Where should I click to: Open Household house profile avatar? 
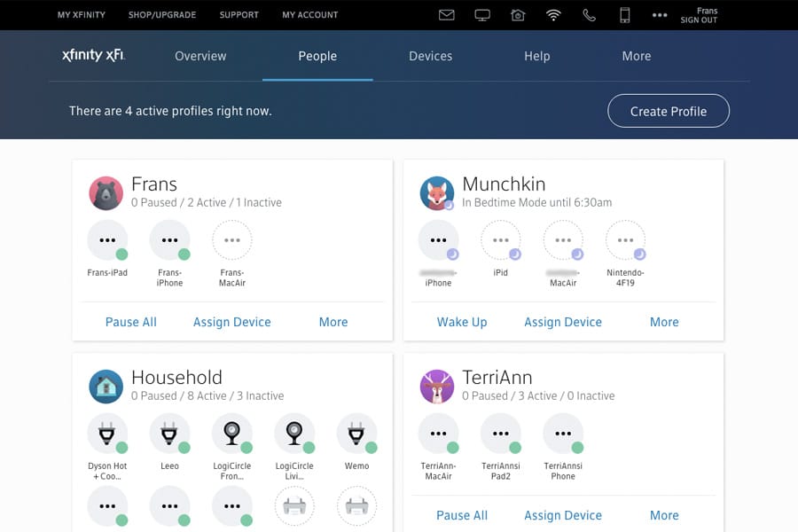[x=106, y=387]
